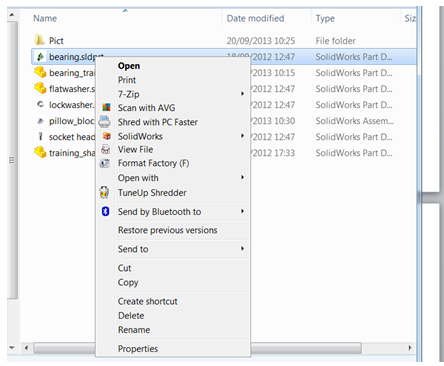Click the training_sha file yellow icon
Screen dimensions: 444x366
point(40,152)
